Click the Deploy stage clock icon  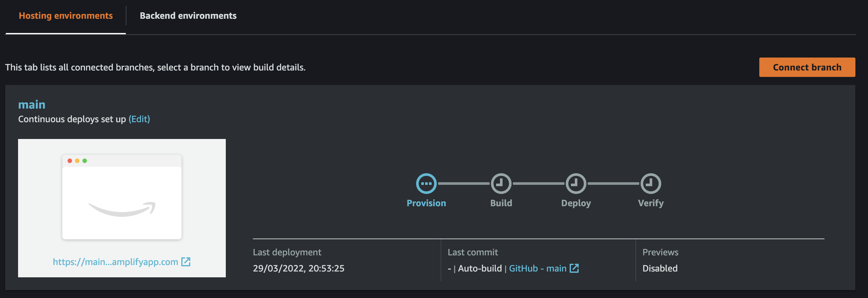click(x=576, y=184)
